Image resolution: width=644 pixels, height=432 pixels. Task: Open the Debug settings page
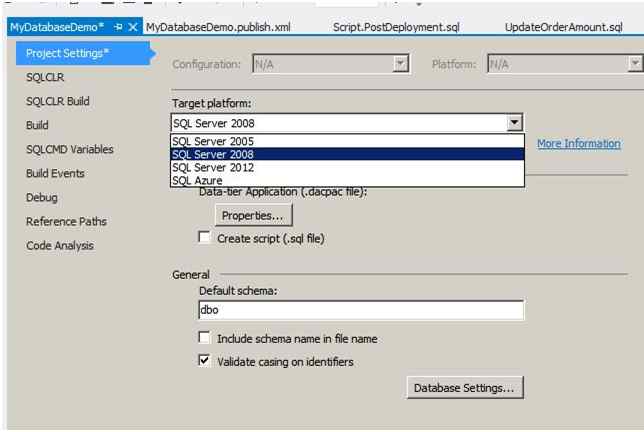coord(42,198)
